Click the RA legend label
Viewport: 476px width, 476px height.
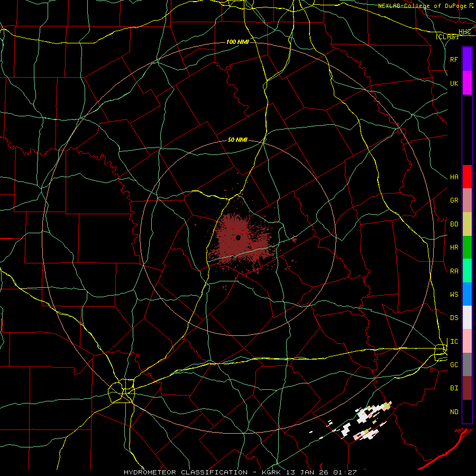click(x=454, y=271)
